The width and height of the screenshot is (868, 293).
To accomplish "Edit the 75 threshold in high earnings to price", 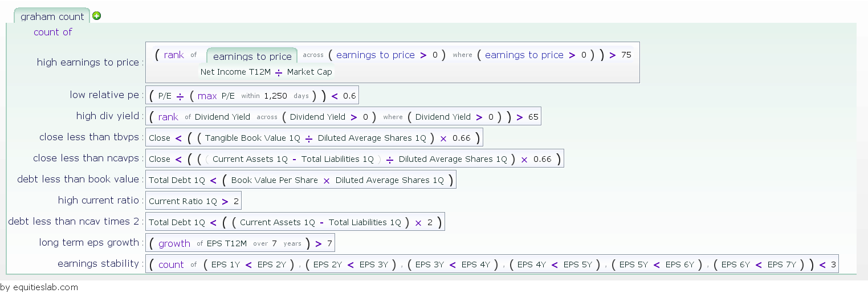I will [626, 55].
